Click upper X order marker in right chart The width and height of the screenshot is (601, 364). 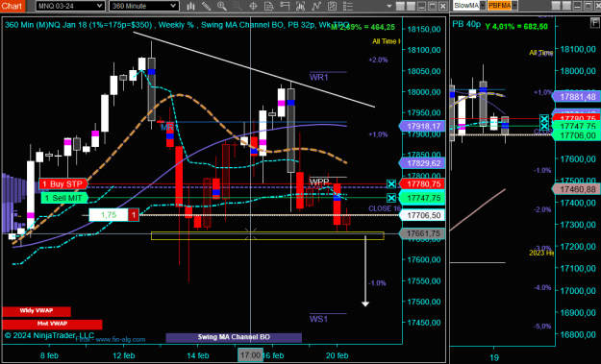(x=544, y=119)
